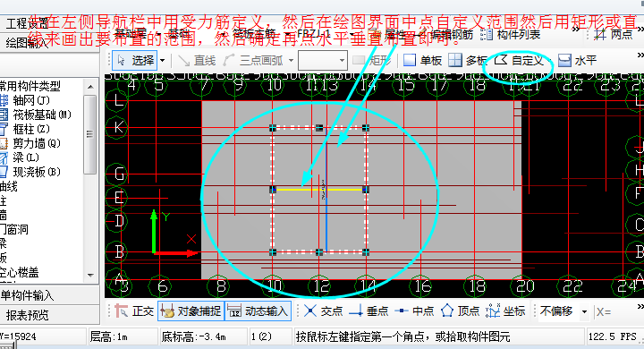This screenshot has width=644, height=349.
Task: Select the 常用构件类型 tree node
Action: pyautogui.click(x=30, y=86)
